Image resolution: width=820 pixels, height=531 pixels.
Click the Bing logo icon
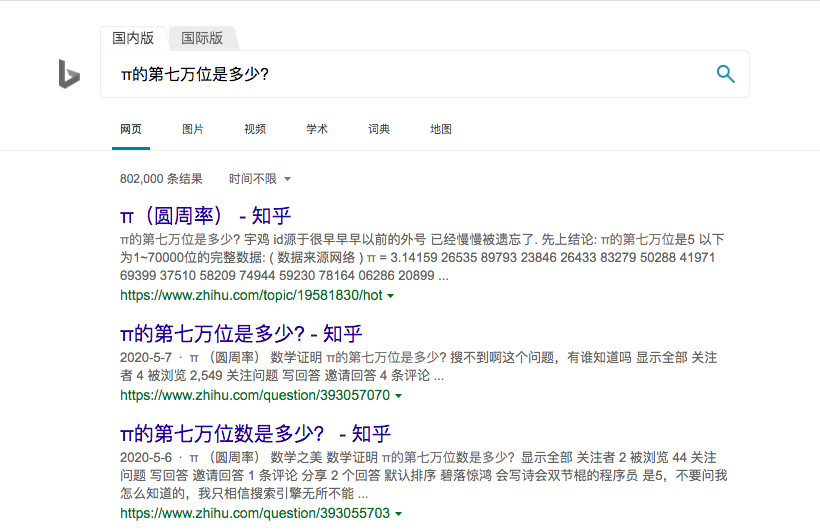tap(69, 74)
